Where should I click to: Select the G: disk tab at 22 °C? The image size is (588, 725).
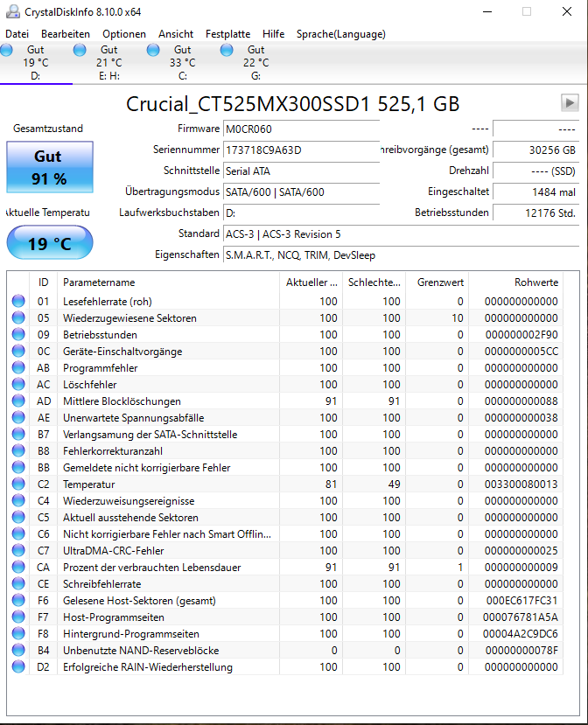[255, 62]
